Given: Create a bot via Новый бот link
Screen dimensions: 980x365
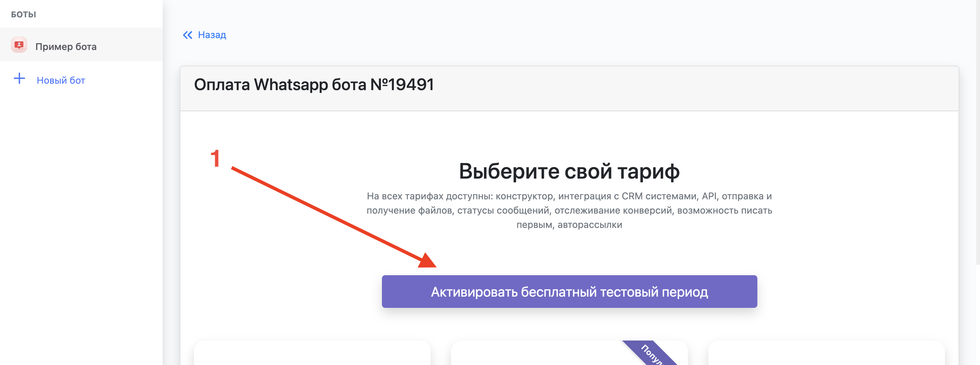Looking at the screenshot, I should tap(61, 80).
